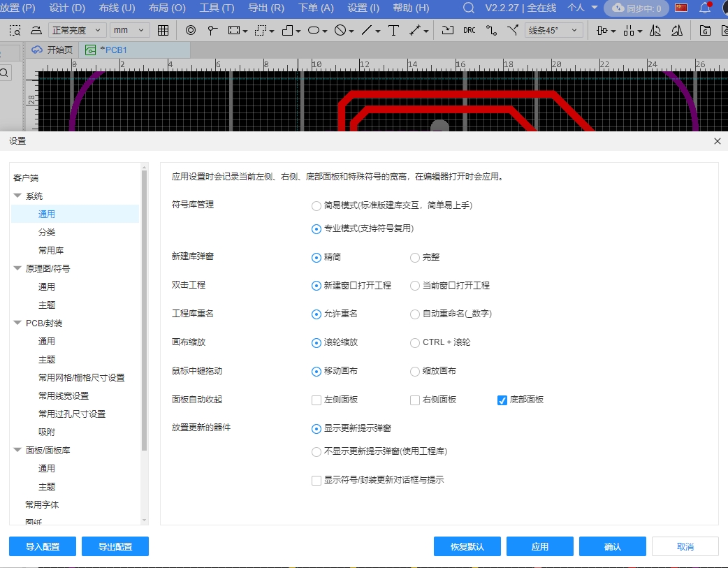728x568 pixels.
Task: Click the distribute tool icon
Action: coord(629,31)
